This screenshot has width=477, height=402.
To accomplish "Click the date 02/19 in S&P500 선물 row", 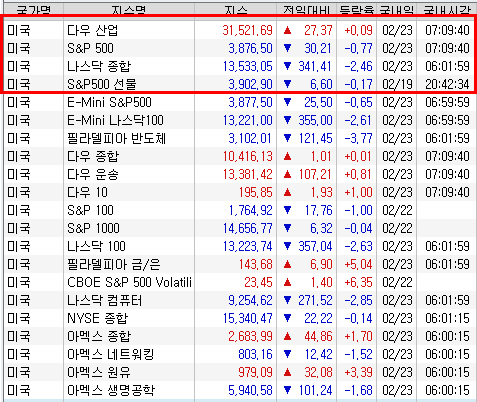I will point(397,84).
